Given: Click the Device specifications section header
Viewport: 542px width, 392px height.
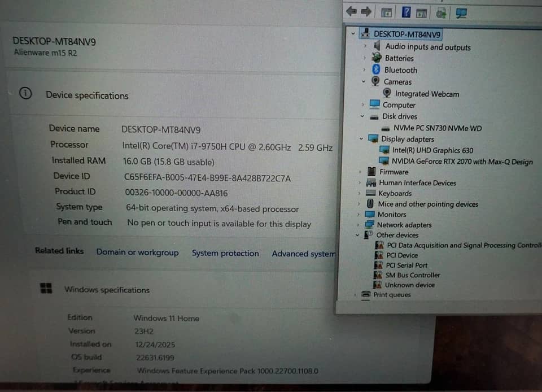Looking at the screenshot, I should (87, 95).
